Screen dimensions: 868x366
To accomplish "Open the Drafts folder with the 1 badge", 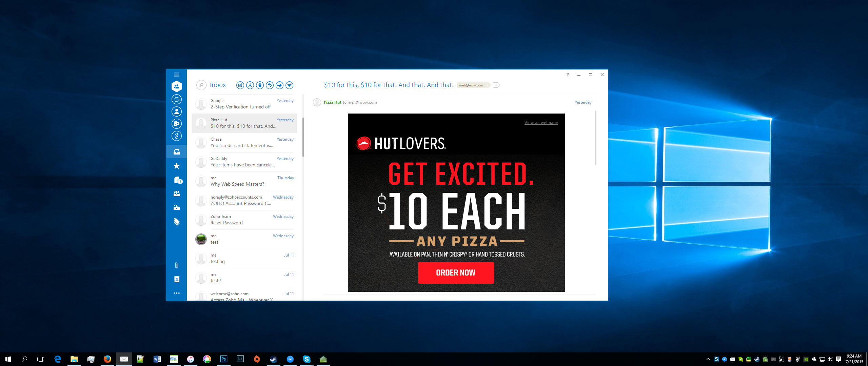I will click(x=177, y=180).
